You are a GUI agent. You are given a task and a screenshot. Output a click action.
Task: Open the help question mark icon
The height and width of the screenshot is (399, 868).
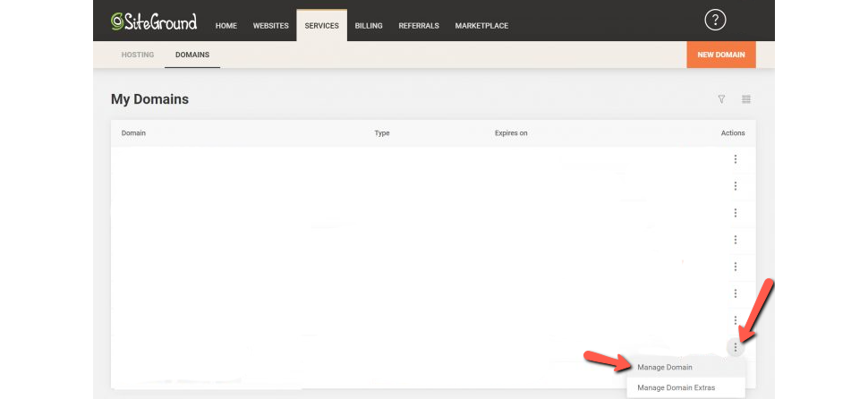[x=715, y=21]
